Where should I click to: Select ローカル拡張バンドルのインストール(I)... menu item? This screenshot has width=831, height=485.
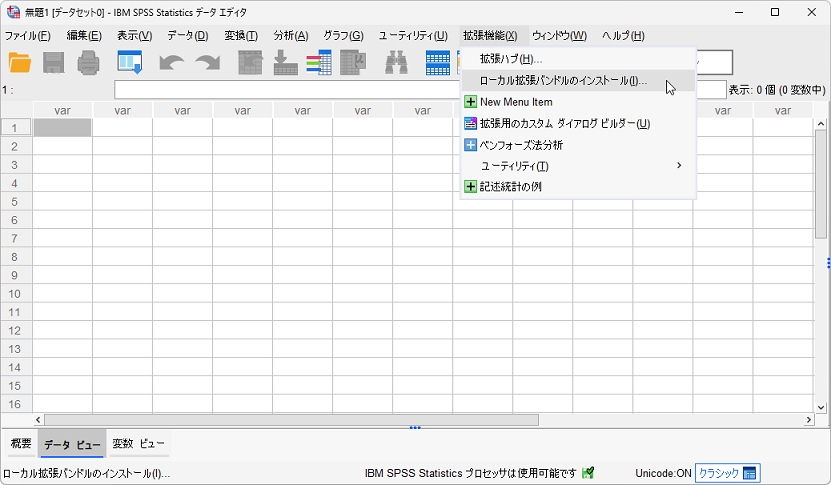click(x=563, y=81)
